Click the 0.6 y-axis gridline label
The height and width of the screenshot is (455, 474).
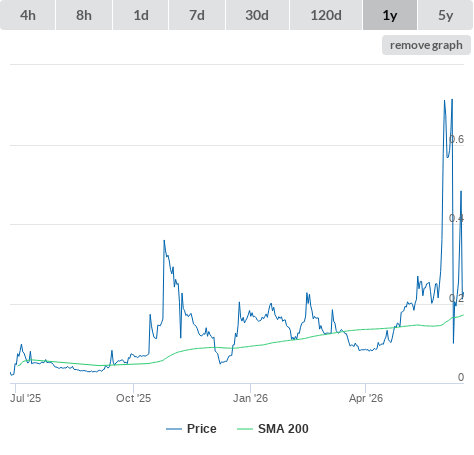coord(456,139)
